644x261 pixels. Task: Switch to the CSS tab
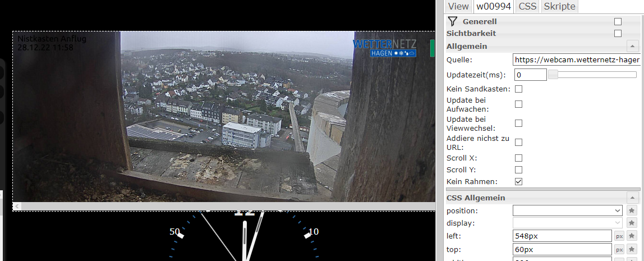point(527,6)
